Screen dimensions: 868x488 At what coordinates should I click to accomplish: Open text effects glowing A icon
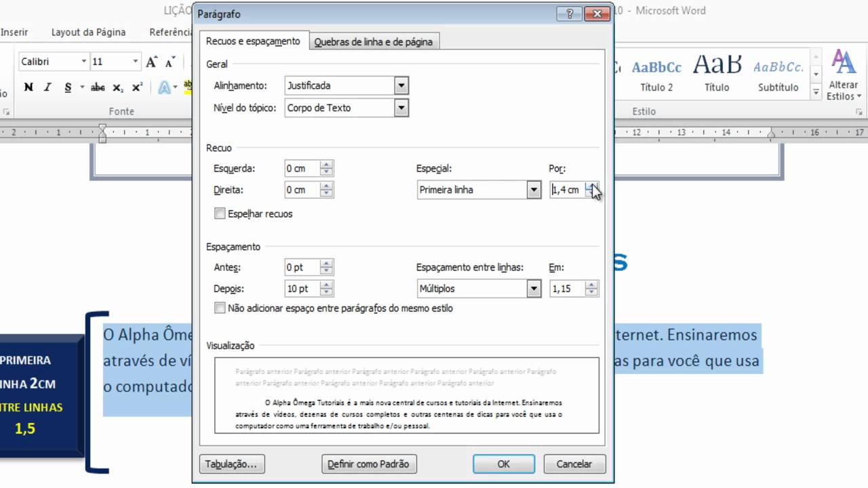tap(164, 87)
